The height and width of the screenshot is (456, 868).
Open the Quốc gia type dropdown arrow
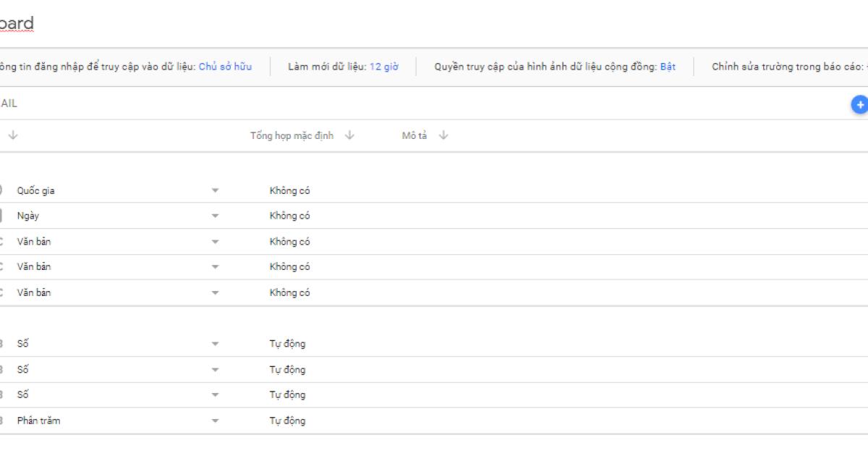tap(215, 191)
